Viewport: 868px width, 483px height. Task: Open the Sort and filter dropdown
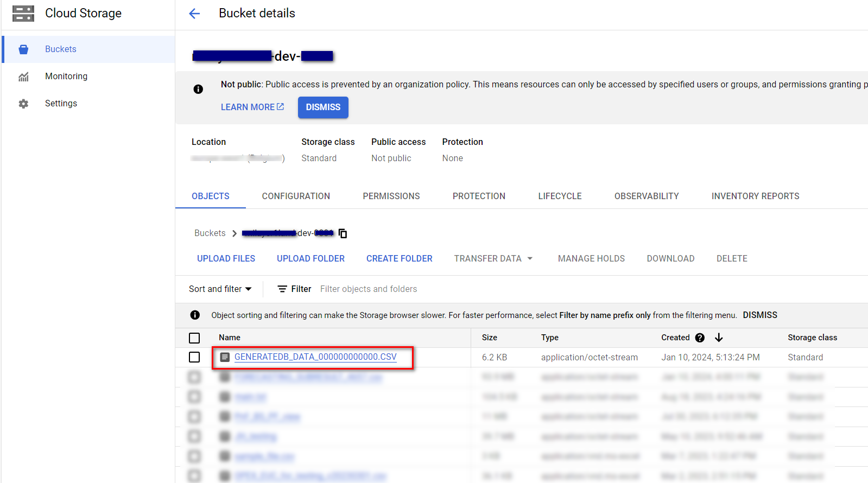point(220,289)
